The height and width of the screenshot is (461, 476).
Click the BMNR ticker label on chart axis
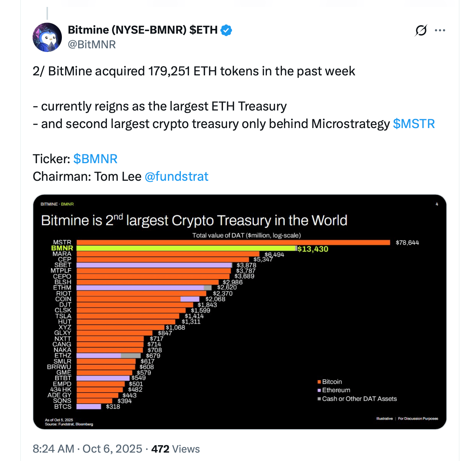point(62,248)
